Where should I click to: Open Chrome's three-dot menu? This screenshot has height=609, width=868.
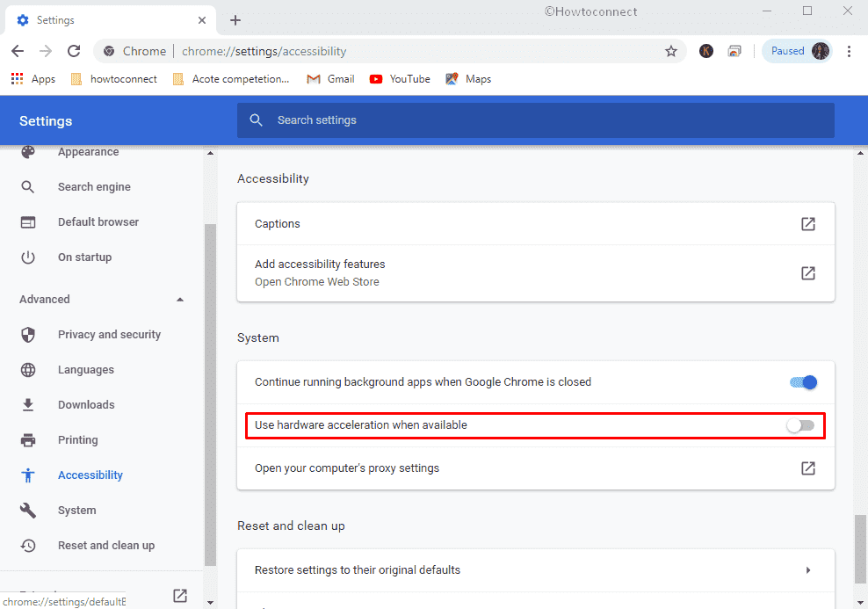(x=849, y=52)
